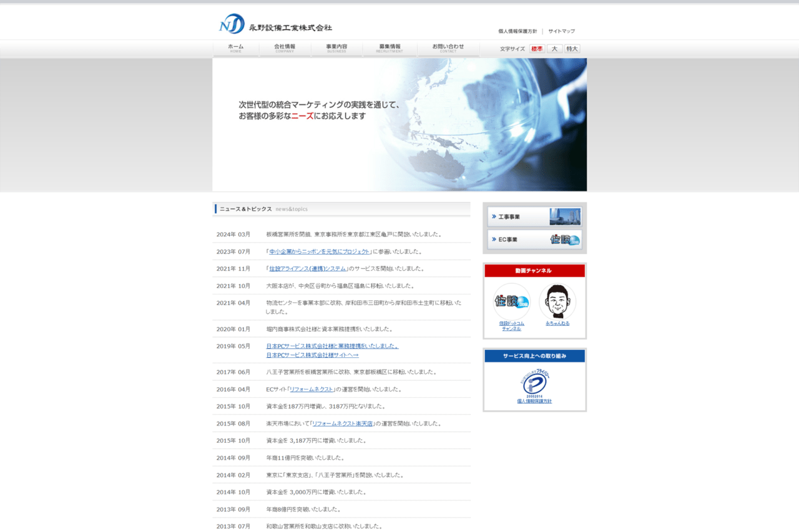This screenshot has height=532, width=799.
Task: Go to the ホーム tab
Action: (x=235, y=48)
